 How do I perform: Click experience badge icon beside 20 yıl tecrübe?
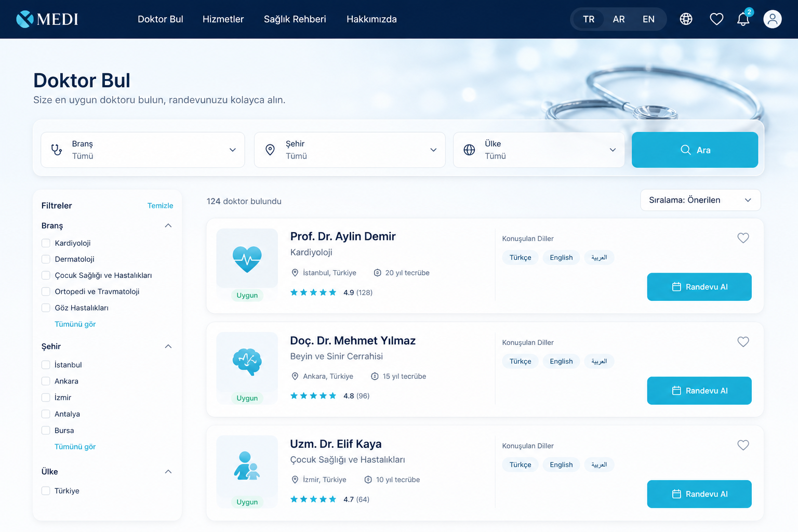pos(377,273)
